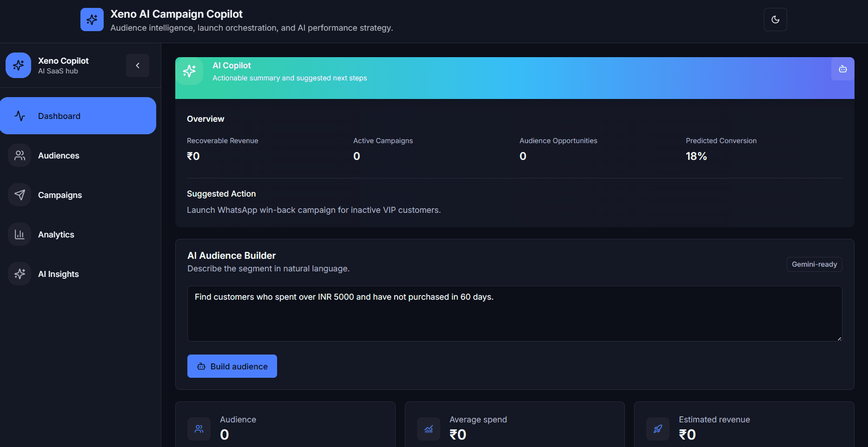Image resolution: width=868 pixels, height=447 pixels.
Task: Click the Active Campaigns label
Action: click(x=383, y=141)
